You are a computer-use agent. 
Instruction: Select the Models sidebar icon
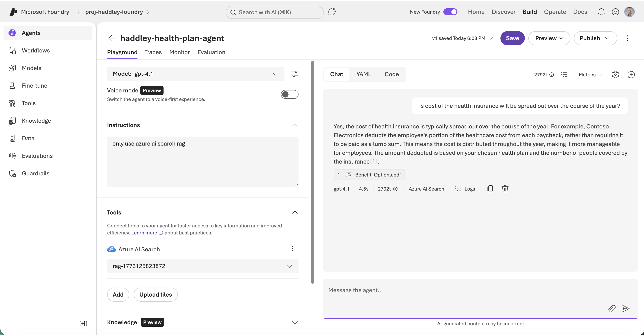click(x=13, y=68)
